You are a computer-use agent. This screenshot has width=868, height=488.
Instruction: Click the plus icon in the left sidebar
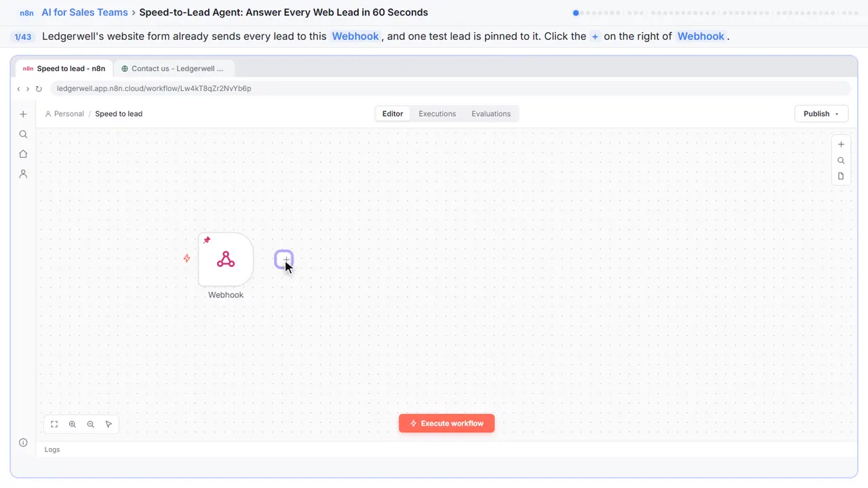(x=23, y=114)
